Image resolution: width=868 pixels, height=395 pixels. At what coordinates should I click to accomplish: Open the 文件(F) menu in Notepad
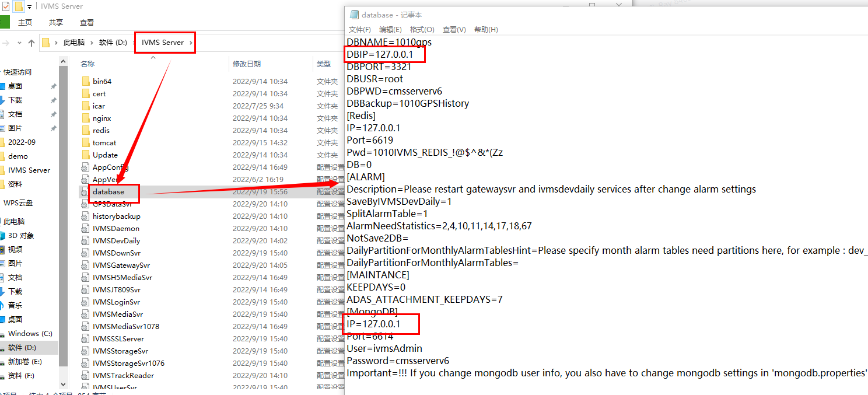tap(360, 30)
